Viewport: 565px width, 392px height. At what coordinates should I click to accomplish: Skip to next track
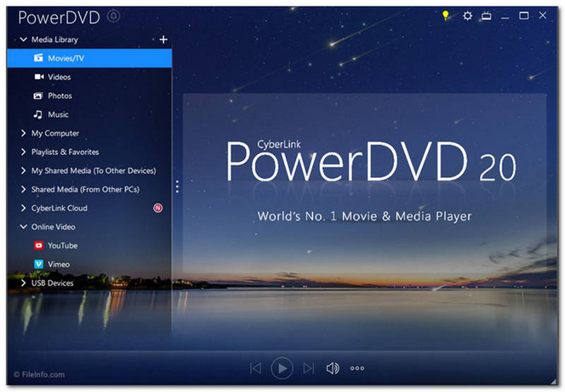309,368
